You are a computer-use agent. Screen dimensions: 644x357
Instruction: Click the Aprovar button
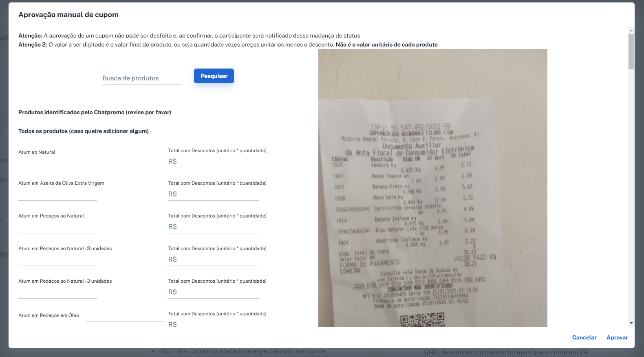[x=617, y=337]
